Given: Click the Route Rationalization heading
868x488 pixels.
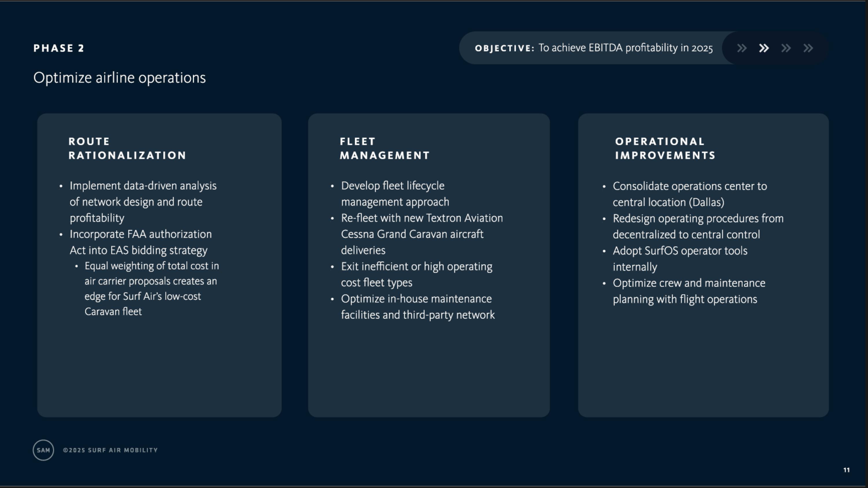Looking at the screenshot, I should click(x=127, y=148).
